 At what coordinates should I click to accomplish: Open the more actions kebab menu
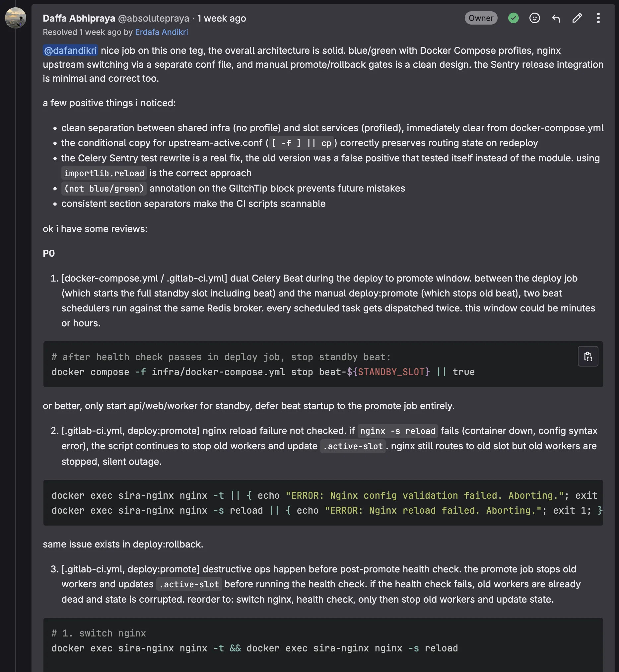coord(598,18)
